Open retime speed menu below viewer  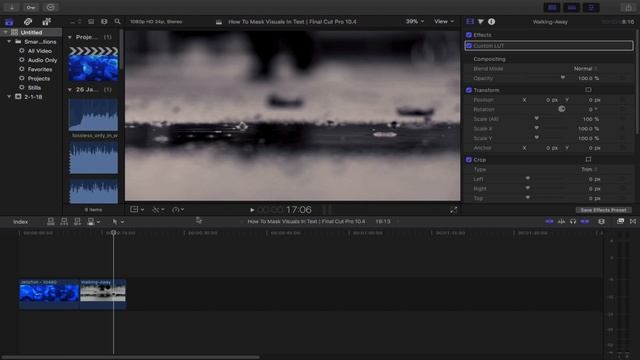[x=178, y=209]
